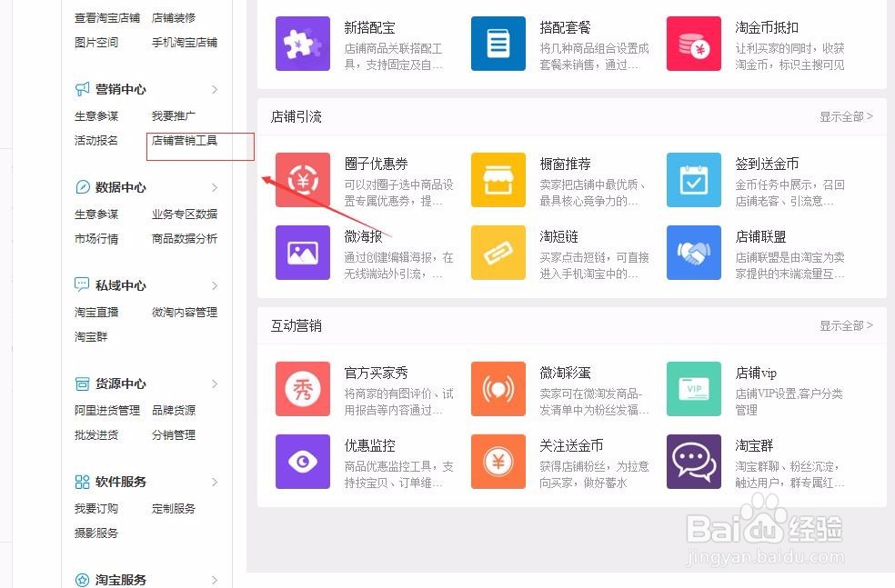Click the 数据中心 compass icon

(x=82, y=187)
